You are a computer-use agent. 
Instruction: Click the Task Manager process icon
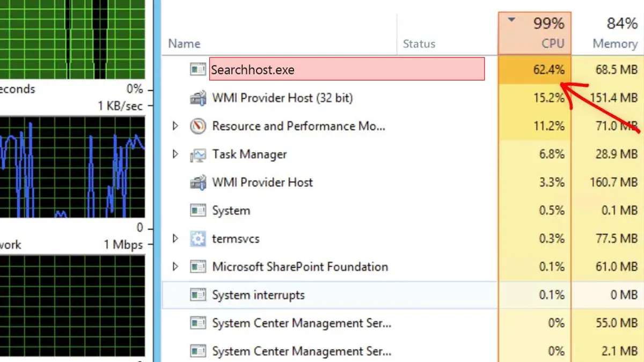click(198, 155)
